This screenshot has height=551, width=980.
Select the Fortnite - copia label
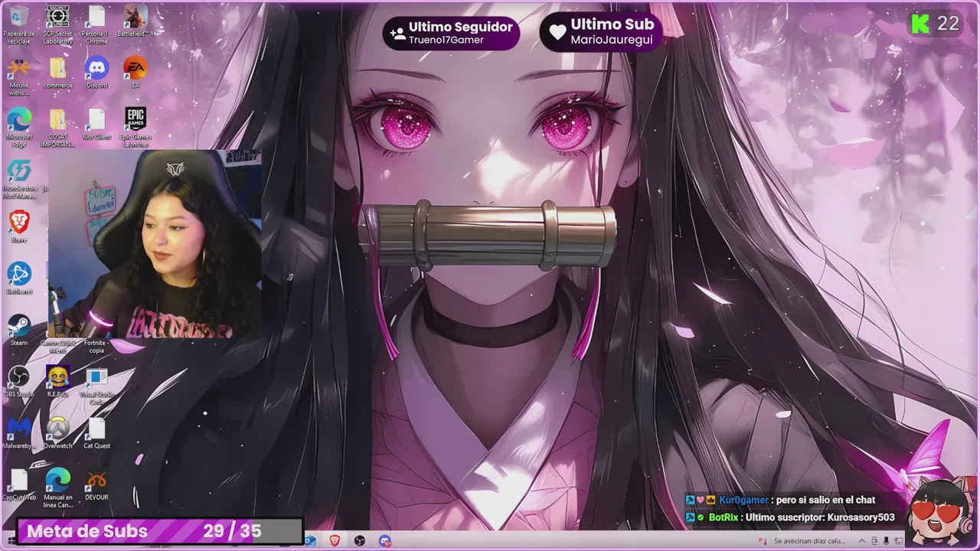coord(96,347)
